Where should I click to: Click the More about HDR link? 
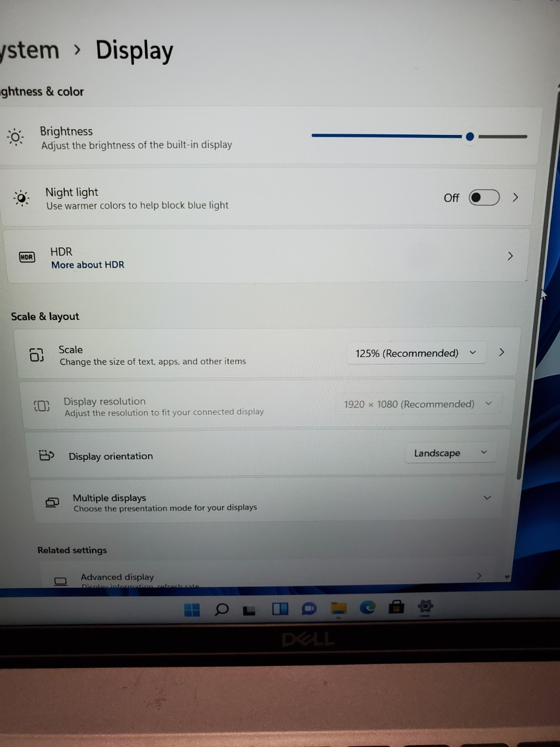[88, 265]
